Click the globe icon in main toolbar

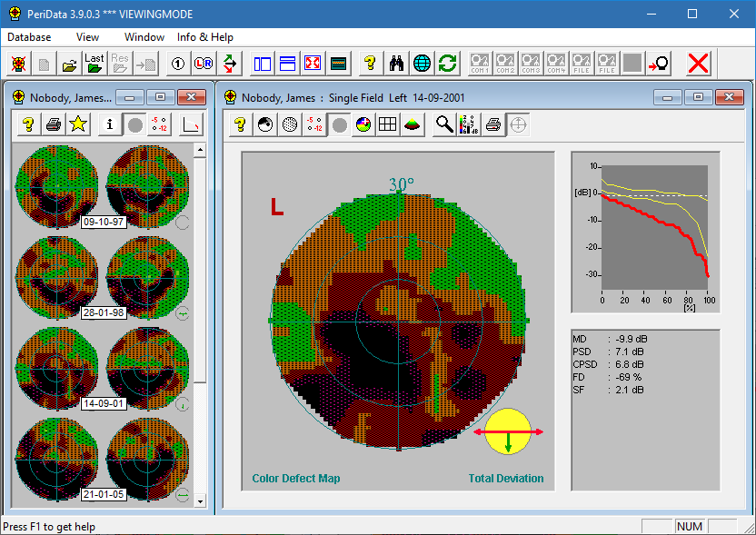coord(422,64)
